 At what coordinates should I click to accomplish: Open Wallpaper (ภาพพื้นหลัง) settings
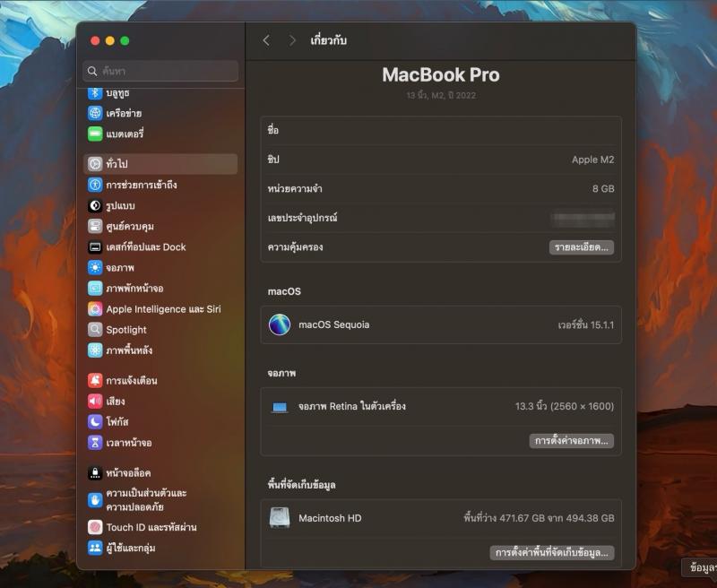[161, 350]
